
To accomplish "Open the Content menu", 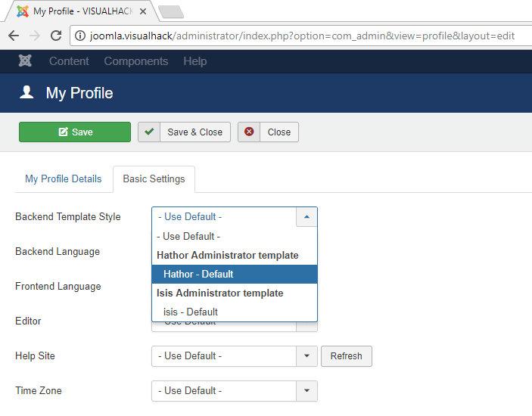I will (69, 61).
